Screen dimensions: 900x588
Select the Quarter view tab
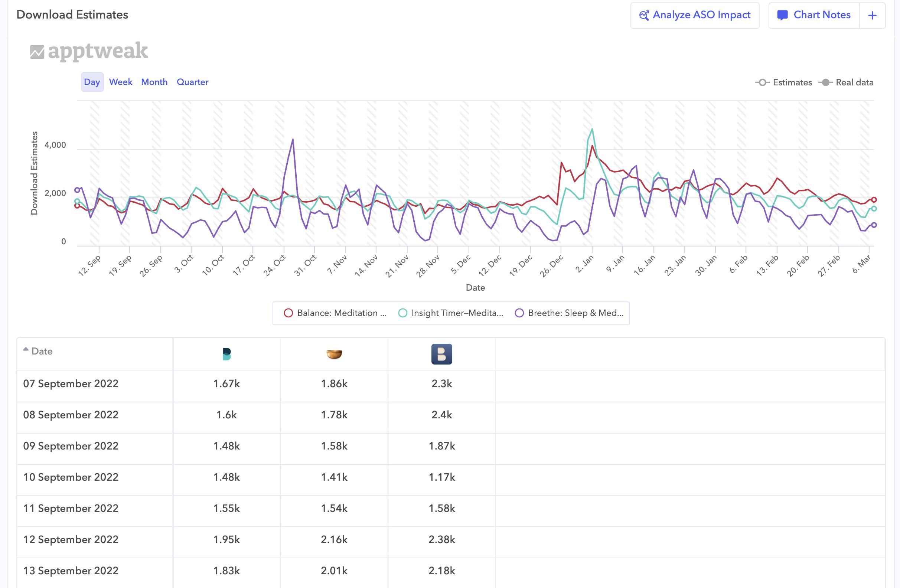192,82
